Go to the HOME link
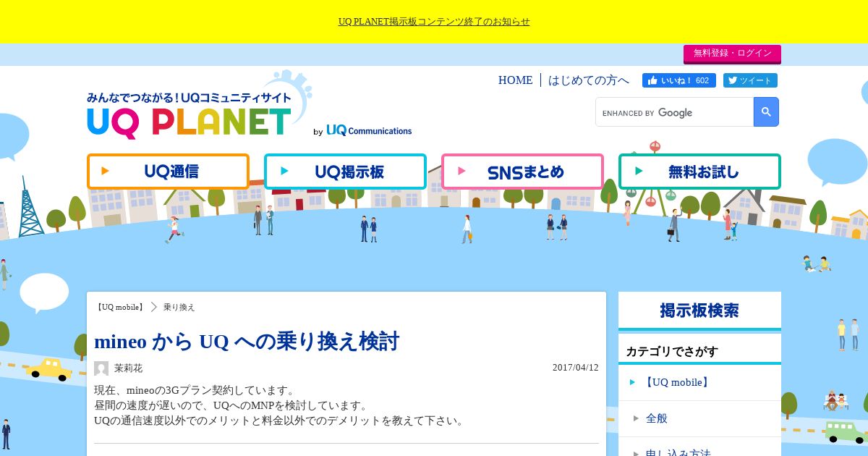Screen dimensions: 868x456 point(515,80)
